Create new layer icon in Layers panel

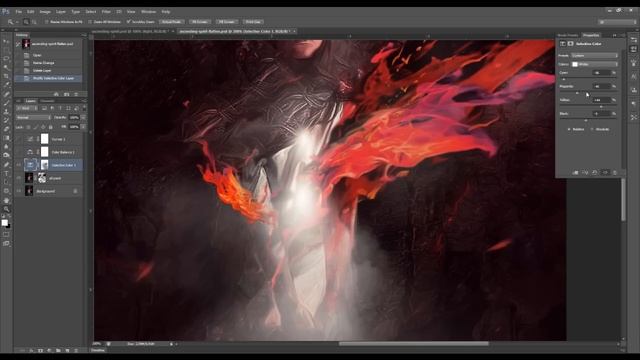coord(67,350)
